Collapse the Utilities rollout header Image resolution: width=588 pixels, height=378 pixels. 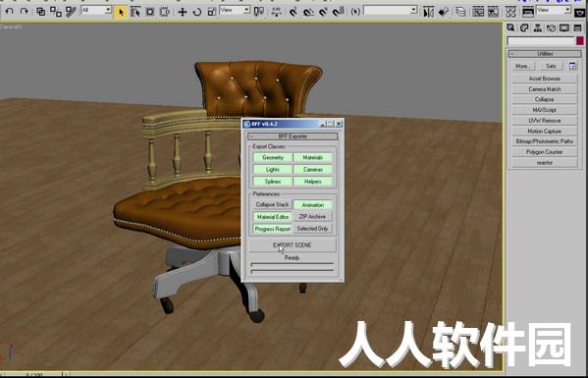tap(545, 54)
